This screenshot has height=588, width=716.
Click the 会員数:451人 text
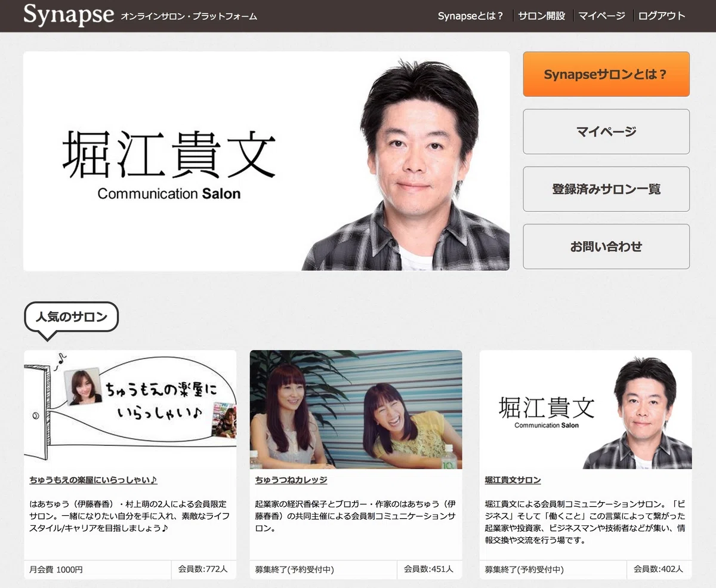click(428, 569)
